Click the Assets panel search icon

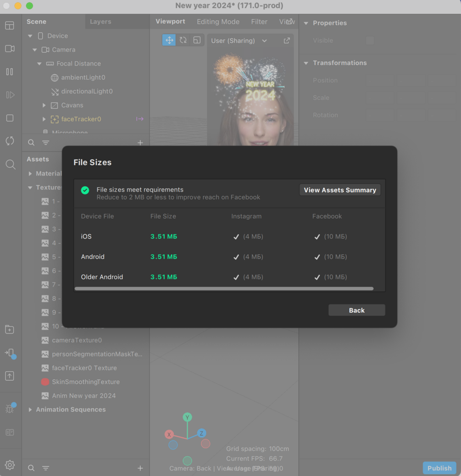point(31,468)
